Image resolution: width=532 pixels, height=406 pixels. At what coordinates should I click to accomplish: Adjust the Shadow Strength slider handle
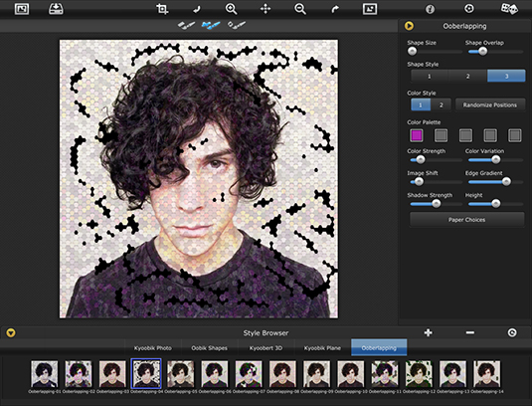(437, 204)
